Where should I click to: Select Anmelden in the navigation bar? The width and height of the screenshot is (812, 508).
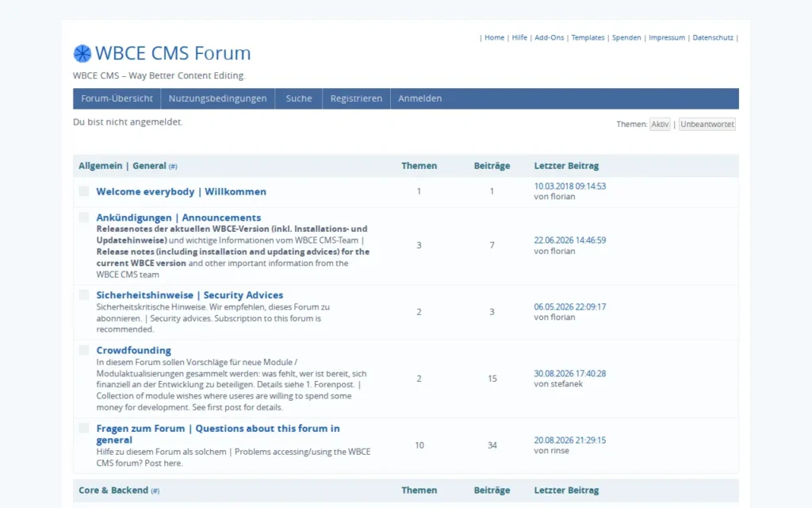point(420,98)
